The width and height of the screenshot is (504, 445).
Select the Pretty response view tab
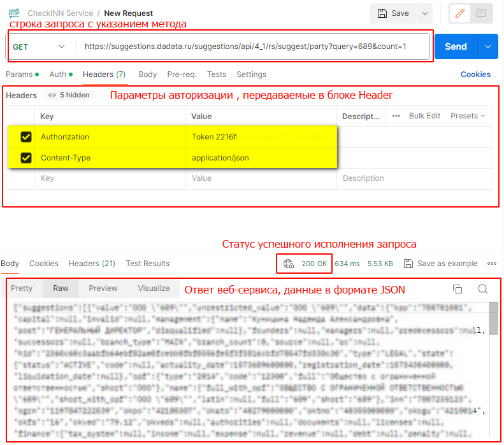(22, 288)
